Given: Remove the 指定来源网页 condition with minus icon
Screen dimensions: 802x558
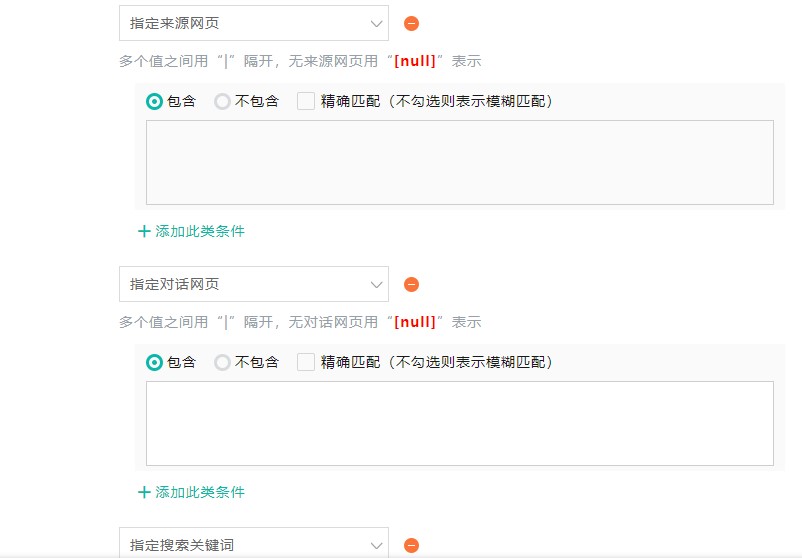Looking at the screenshot, I should (411, 23).
